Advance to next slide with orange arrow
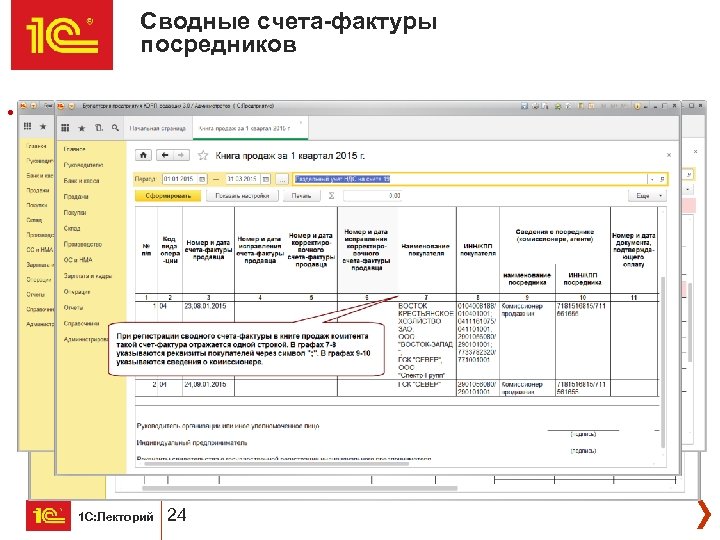This screenshot has width=720, height=540. pos(704,515)
